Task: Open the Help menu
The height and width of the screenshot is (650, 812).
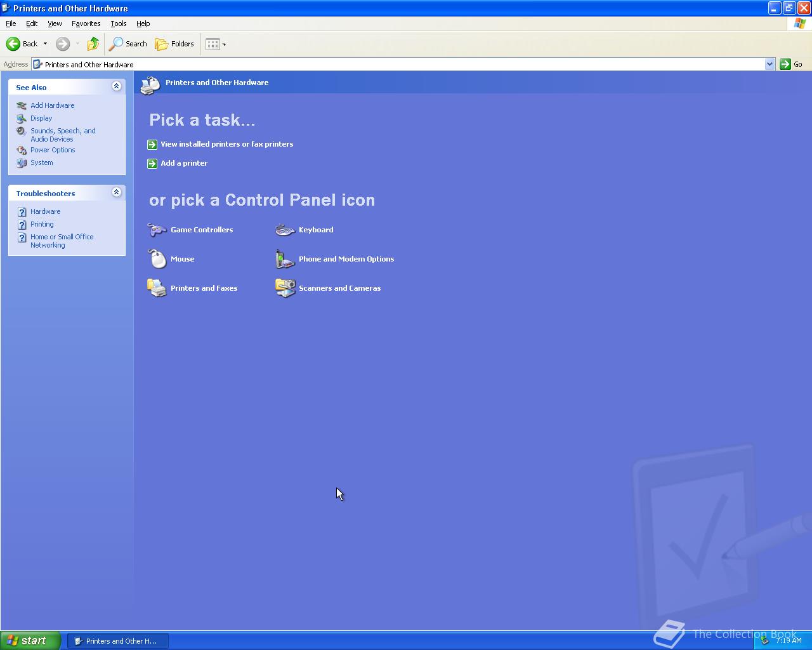Action: (x=143, y=23)
